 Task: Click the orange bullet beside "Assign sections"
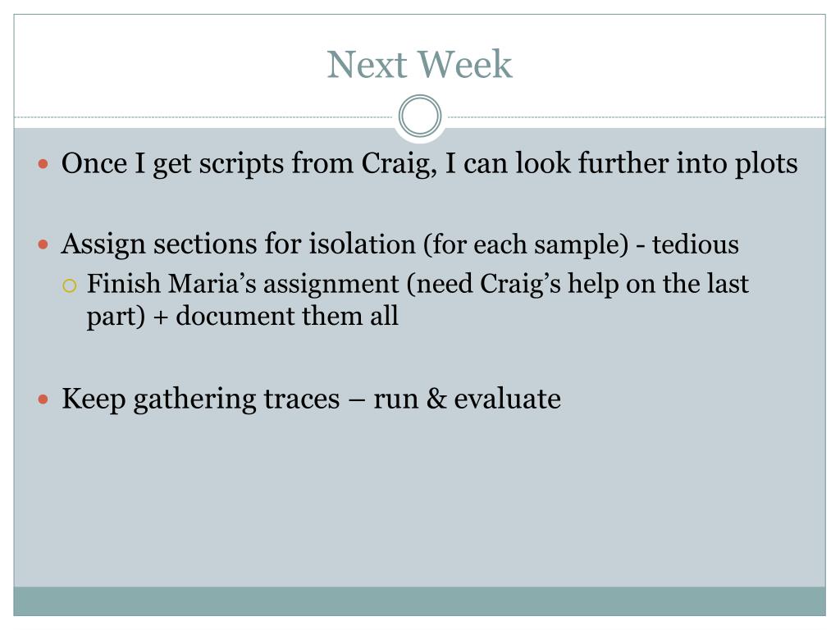coord(43,245)
